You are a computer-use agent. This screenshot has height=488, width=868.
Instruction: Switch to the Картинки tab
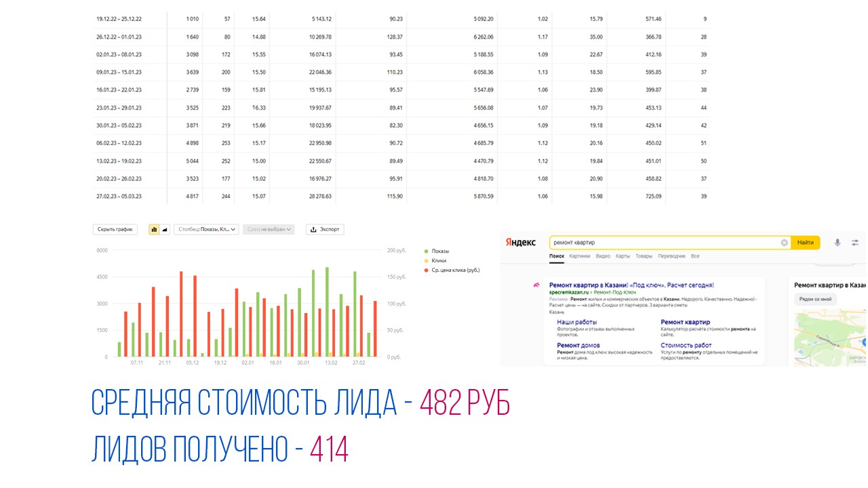tap(580, 257)
